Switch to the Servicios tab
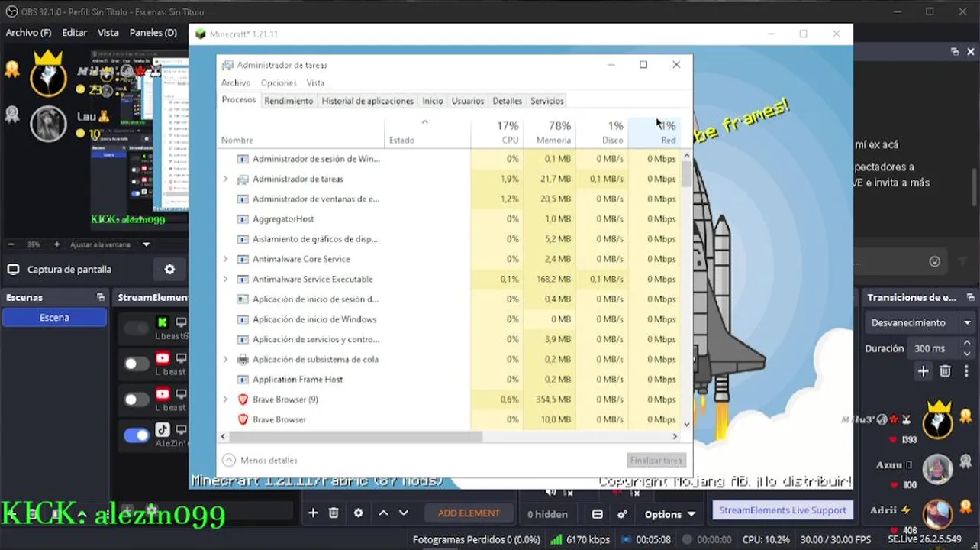This screenshot has width=980, height=550. 547,101
